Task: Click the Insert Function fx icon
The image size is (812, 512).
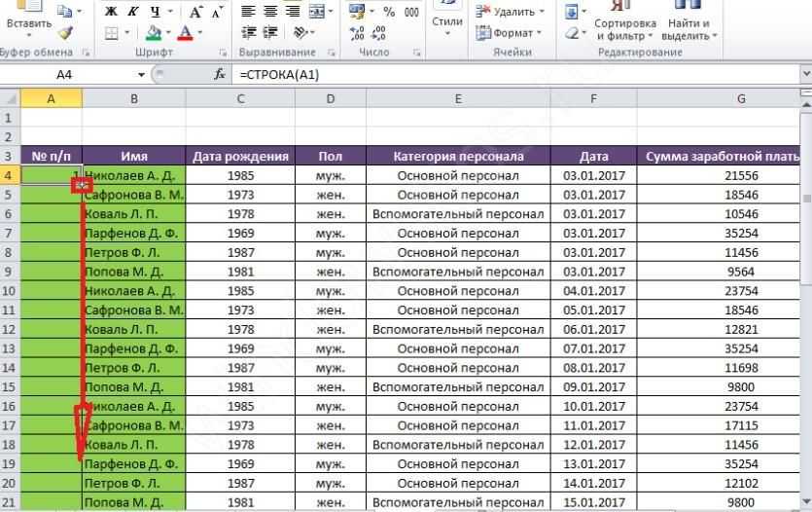Action: pyautogui.click(x=220, y=74)
